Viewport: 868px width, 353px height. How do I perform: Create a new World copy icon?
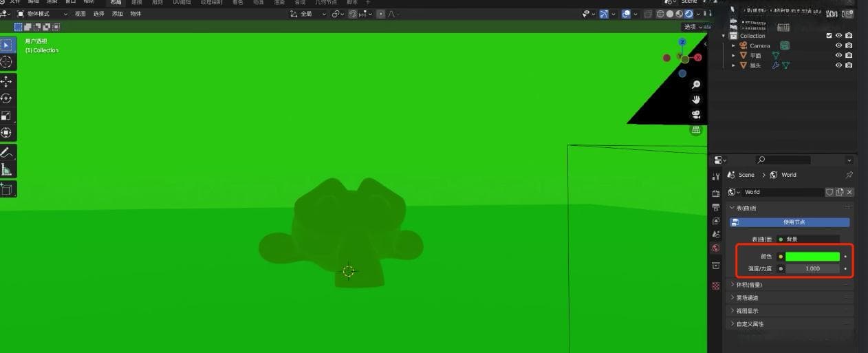[840, 192]
